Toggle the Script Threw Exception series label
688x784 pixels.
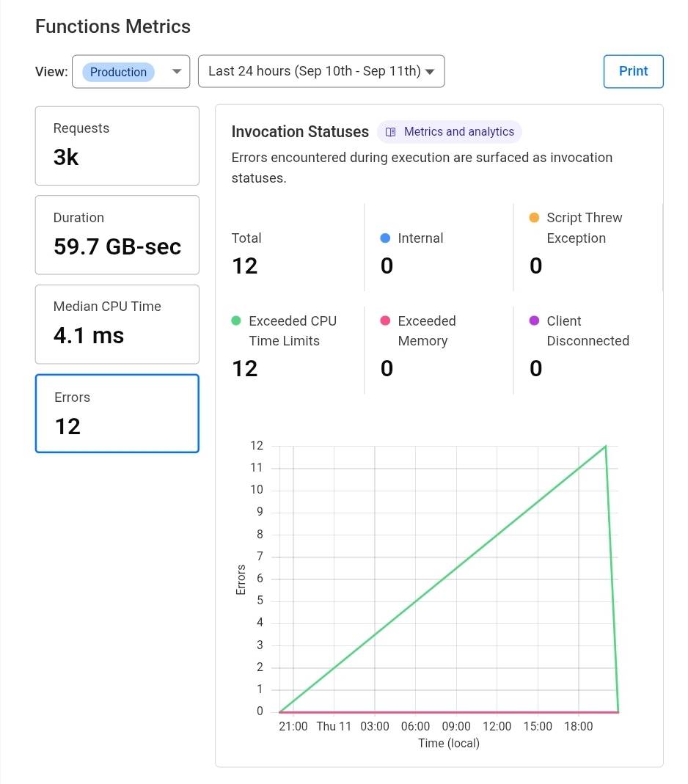[584, 228]
